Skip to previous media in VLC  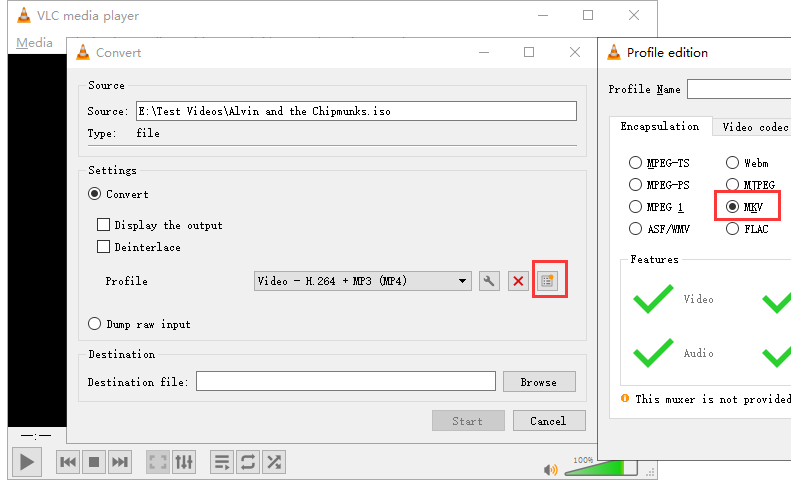click(x=68, y=462)
